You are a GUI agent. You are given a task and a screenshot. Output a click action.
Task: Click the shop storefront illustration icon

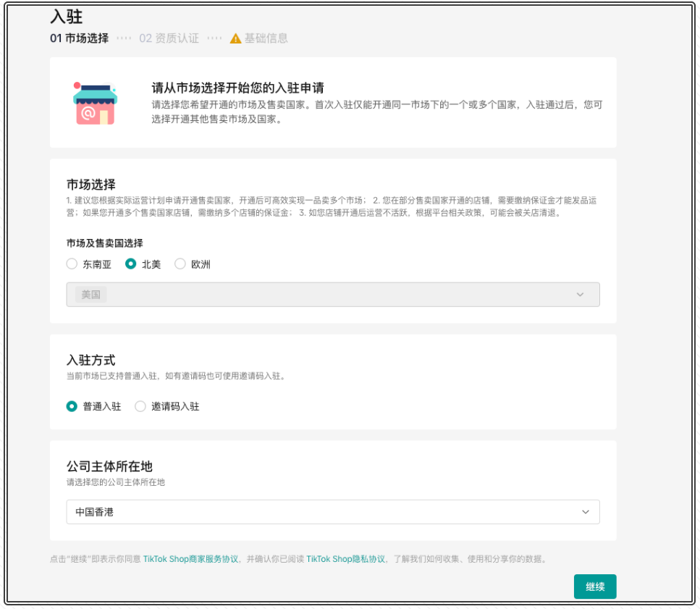coord(95,104)
